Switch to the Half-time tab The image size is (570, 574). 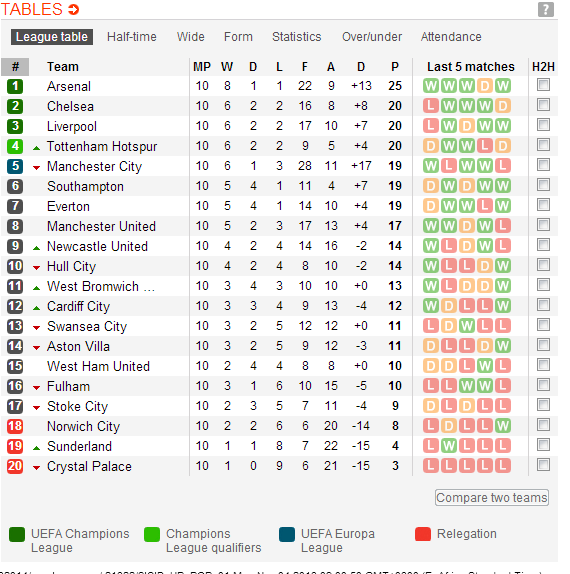pyautogui.click(x=132, y=37)
